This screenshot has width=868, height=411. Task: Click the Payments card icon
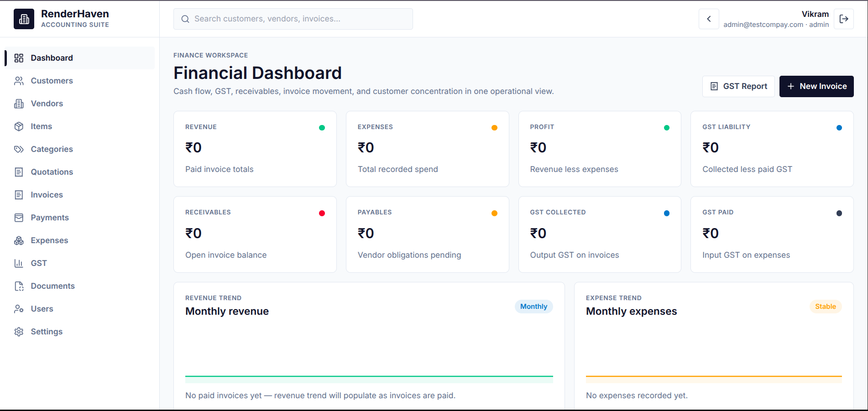click(x=19, y=218)
